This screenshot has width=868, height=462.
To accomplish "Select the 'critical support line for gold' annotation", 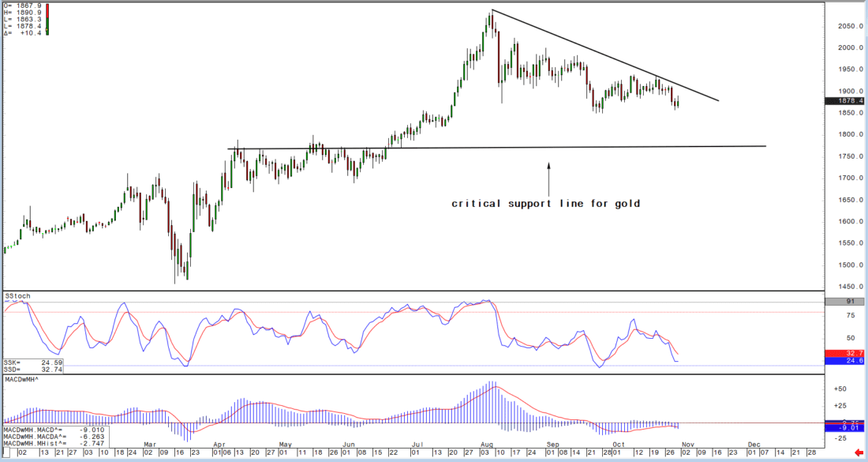I will pos(546,204).
